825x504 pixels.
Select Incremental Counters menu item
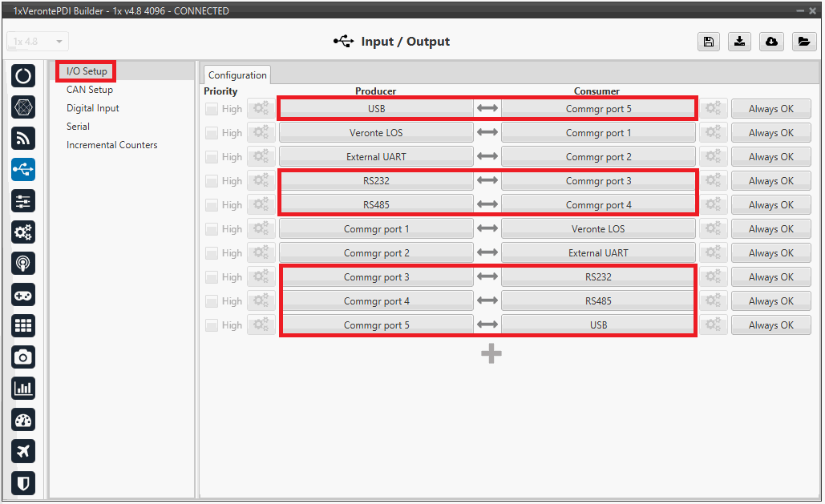pyautogui.click(x=112, y=145)
